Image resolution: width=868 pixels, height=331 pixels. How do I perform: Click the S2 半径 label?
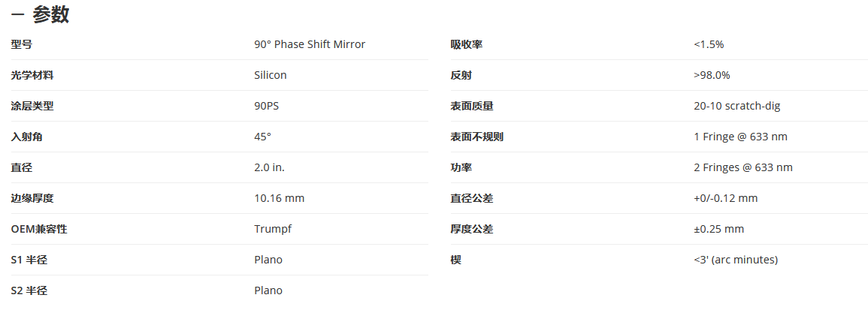pos(29,290)
